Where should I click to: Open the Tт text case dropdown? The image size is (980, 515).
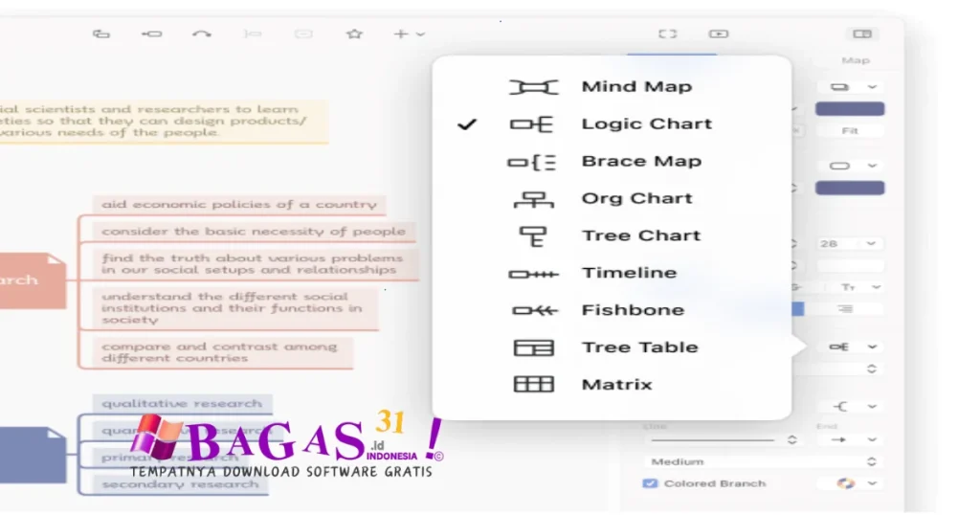coord(860,287)
